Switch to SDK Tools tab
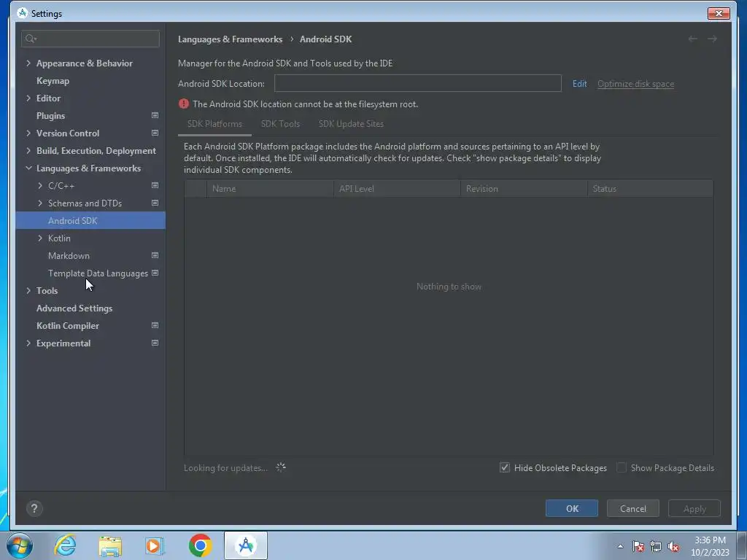 [x=280, y=124]
